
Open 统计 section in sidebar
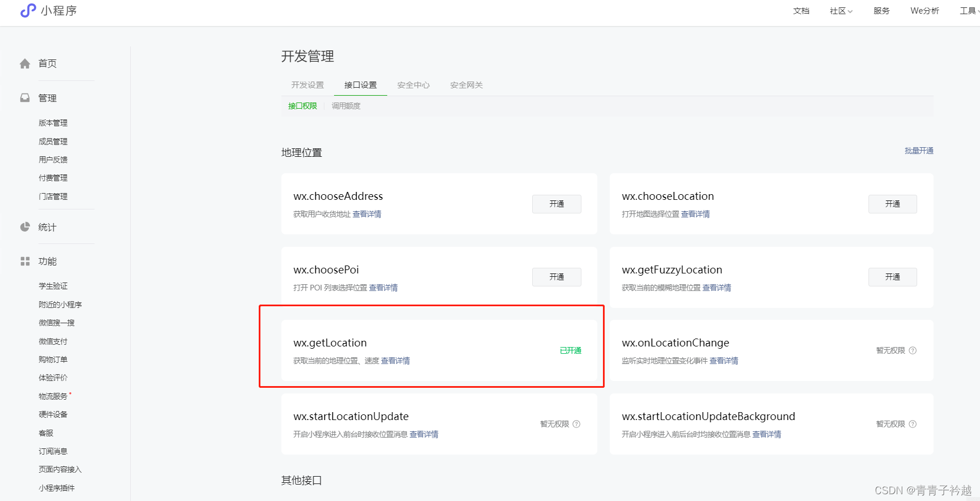coord(48,227)
